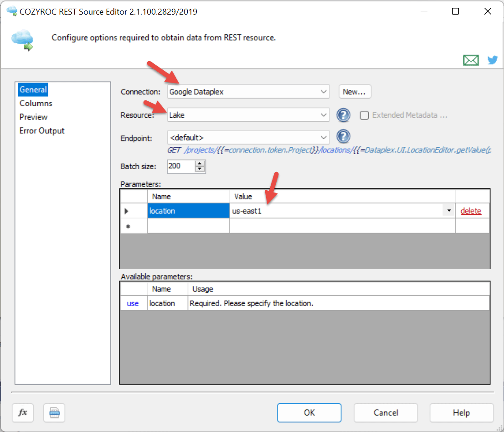504x432 pixels.
Task: Click 'Required. Please specify the location.' text
Action: point(252,303)
